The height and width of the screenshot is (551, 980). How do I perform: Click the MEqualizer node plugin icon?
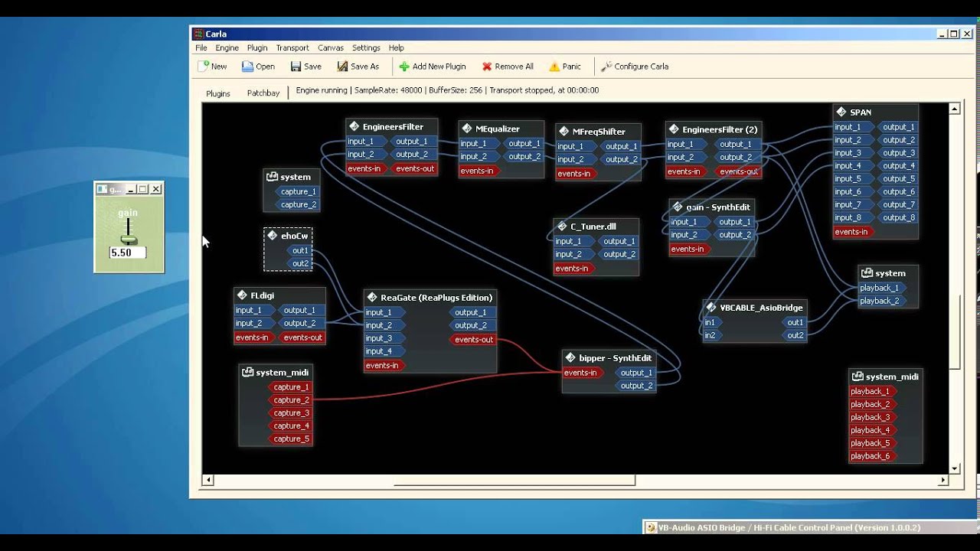pos(466,129)
